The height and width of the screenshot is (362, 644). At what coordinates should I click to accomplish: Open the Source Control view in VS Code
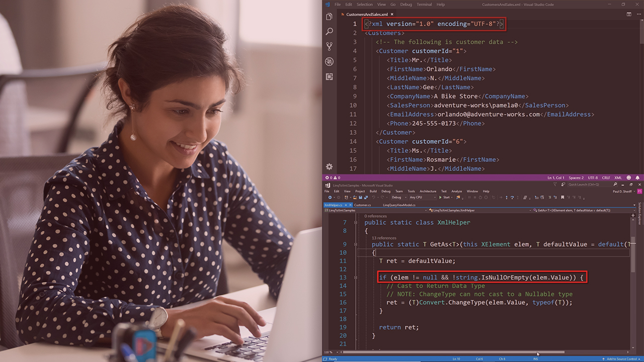click(330, 46)
